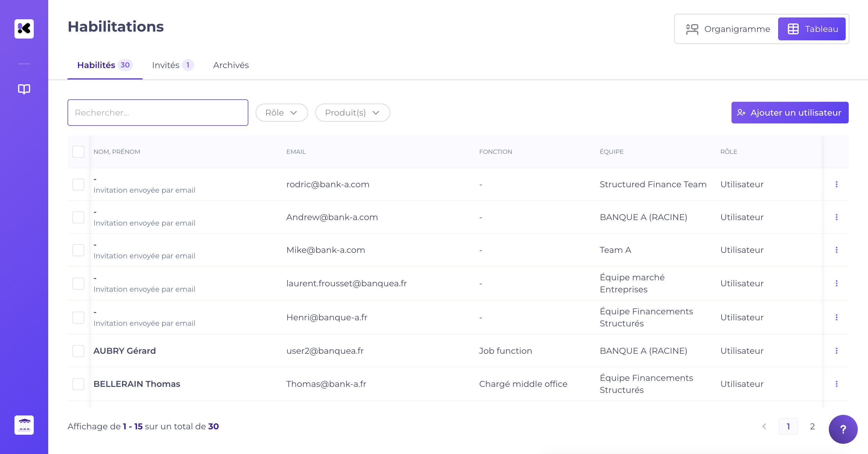868x454 pixels.
Task: Click email Mike@bank-a.com
Action: (x=325, y=250)
